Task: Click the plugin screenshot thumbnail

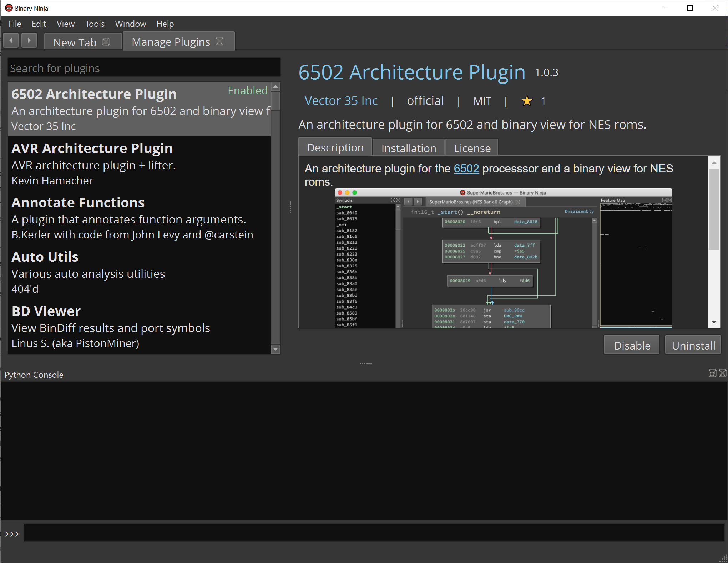Action: 503,258
